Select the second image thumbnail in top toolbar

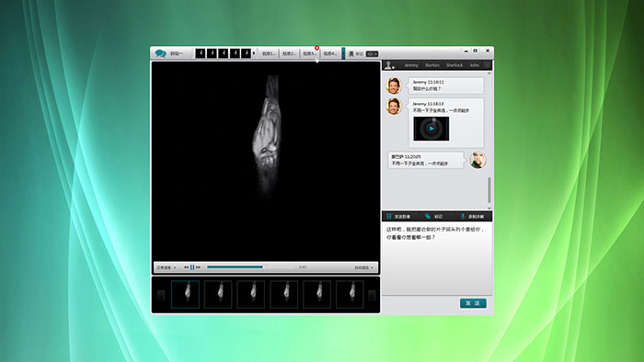coord(212,53)
